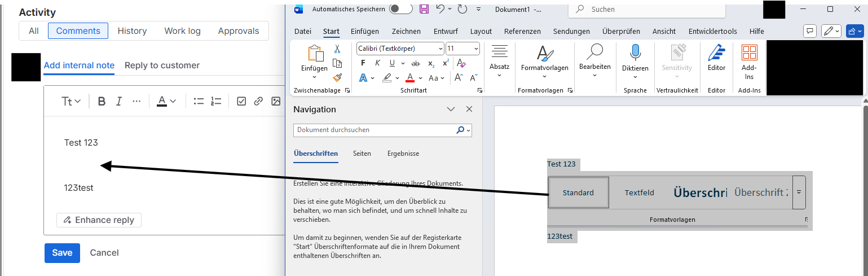Switch to Reply to customer
The height and width of the screenshot is (276, 868).
tap(162, 65)
